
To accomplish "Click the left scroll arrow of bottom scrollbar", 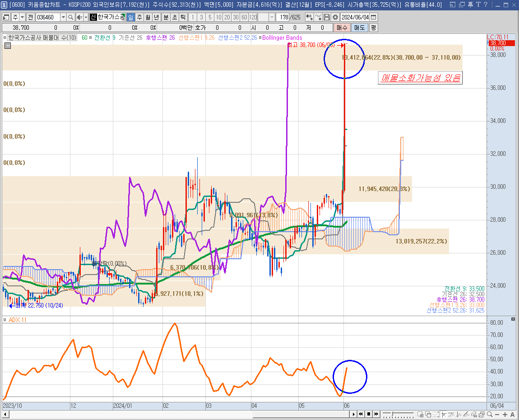I will [x=5, y=414].
